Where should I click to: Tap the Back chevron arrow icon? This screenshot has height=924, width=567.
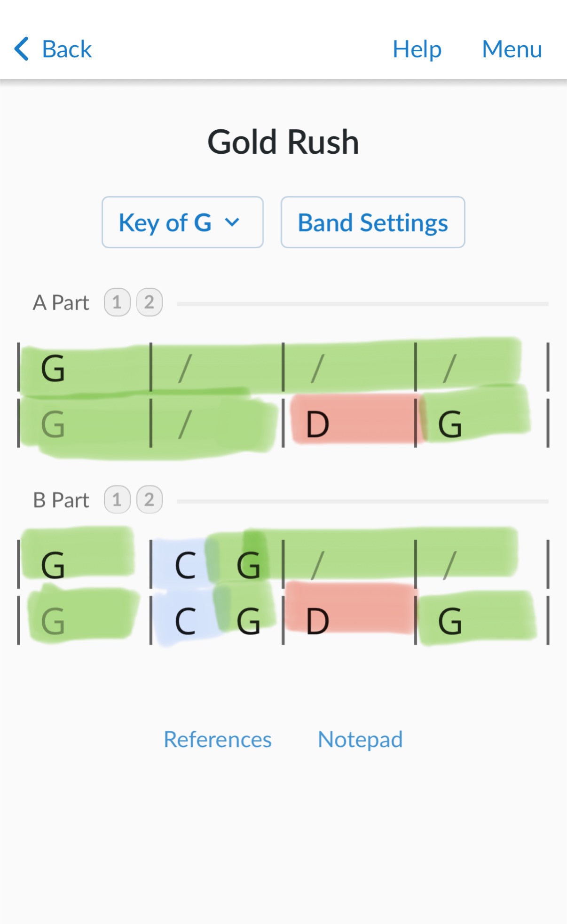pos(22,49)
